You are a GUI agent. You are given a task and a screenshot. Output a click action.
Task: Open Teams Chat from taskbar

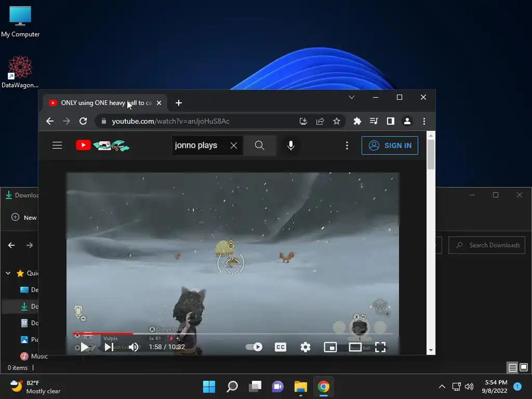click(x=278, y=387)
